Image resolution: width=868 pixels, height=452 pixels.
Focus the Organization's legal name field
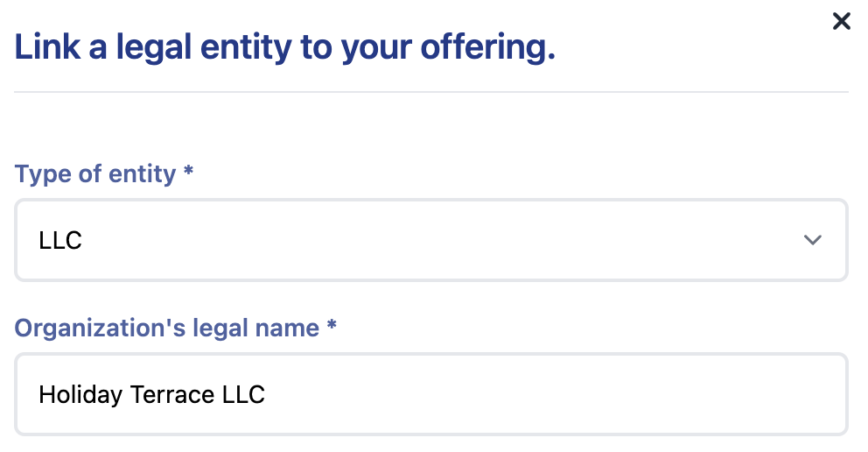[431, 394]
